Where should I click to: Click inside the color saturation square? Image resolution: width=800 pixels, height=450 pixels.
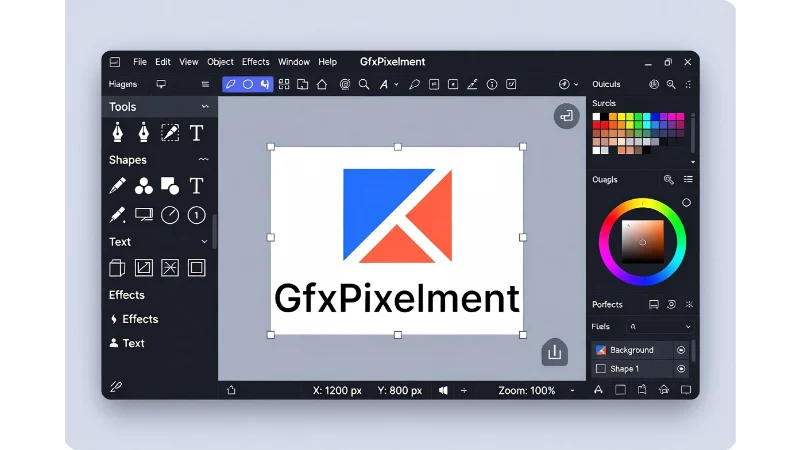click(x=643, y=242)
